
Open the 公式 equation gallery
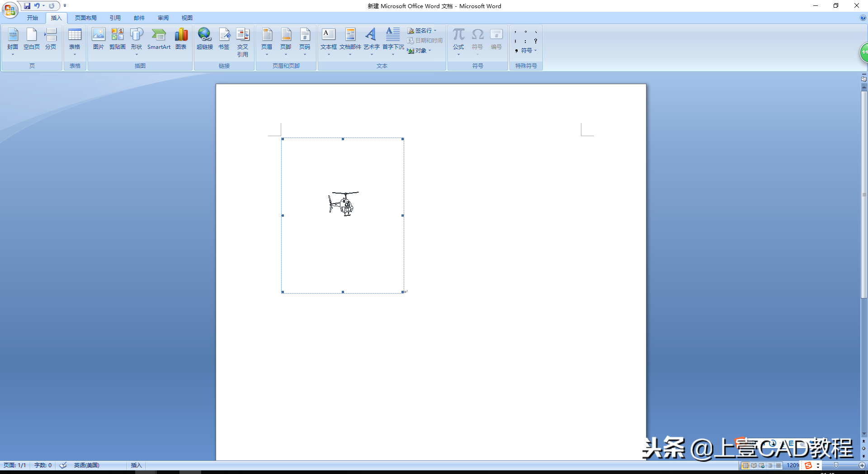coord(458,42)
